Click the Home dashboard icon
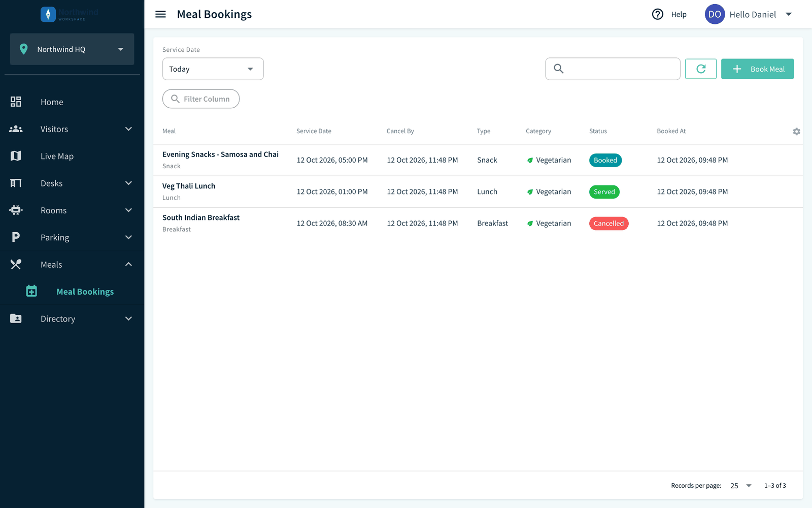Viewport: 812px width, 508px height. (x=16, y=102)
